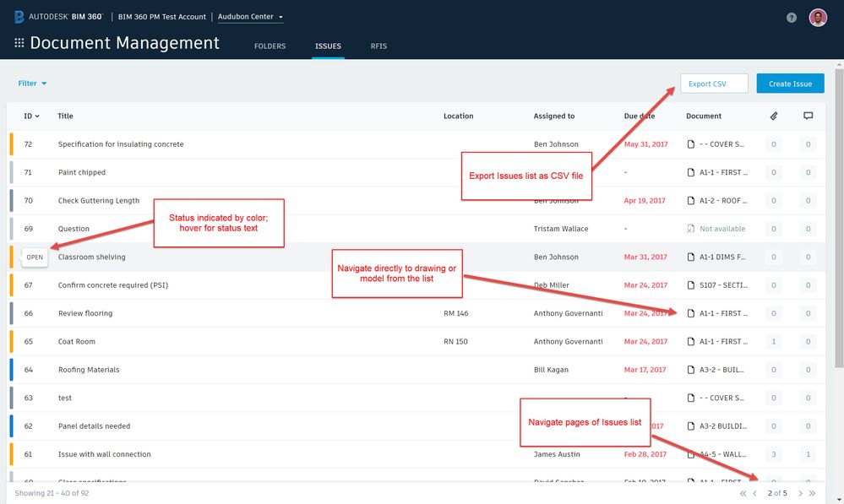Open the Filter dropdown
The height and width of the screenshot is (504, 844).
point(32,84)
